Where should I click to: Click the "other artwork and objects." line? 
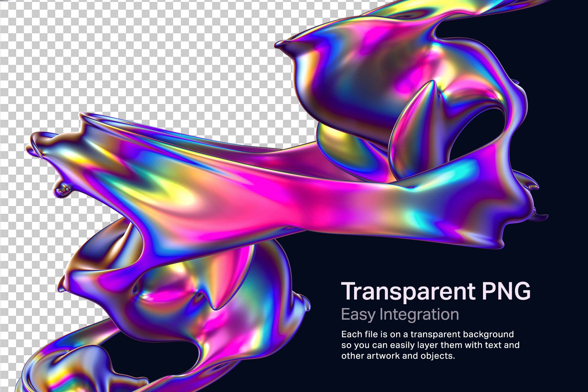click(398, 356)
